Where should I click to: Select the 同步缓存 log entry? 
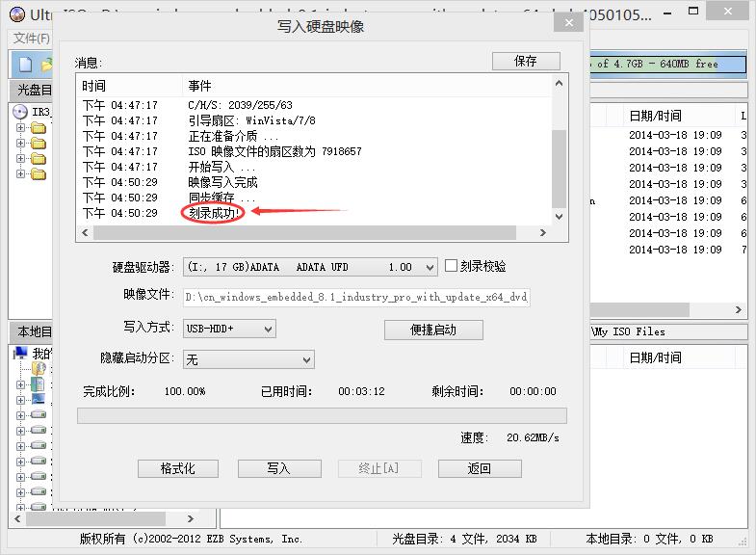click(x=222, y=198)
